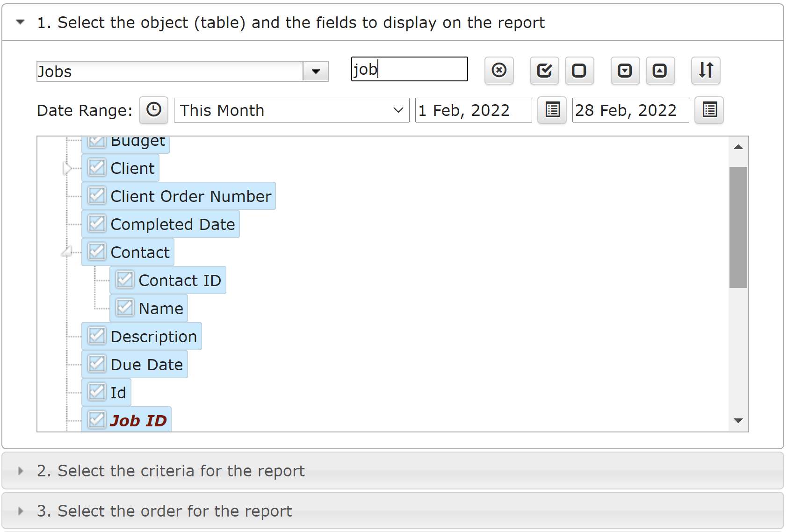This screenshot has width=787, height=532.
Task: Collapse the Contact tree node
Action: pos(66,252)
